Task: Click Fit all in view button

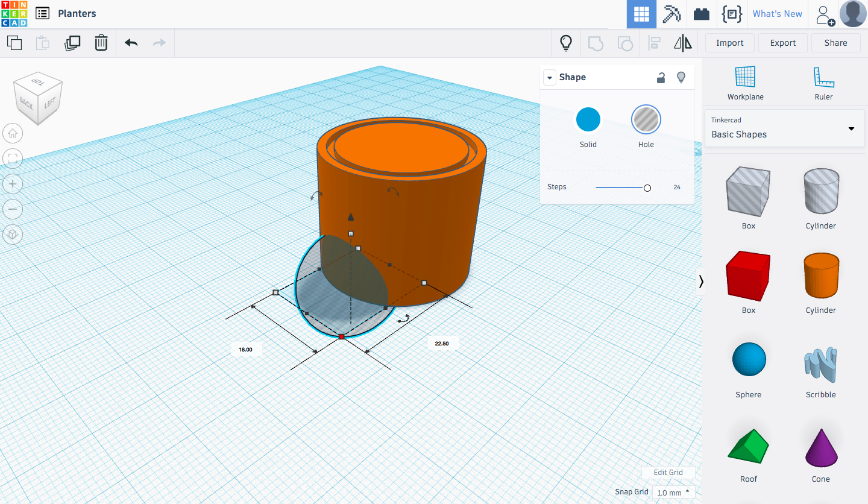Action: (13, 159)
